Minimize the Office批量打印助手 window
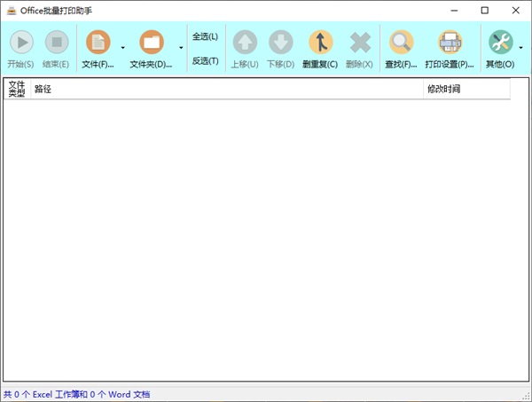 [454, 11]
